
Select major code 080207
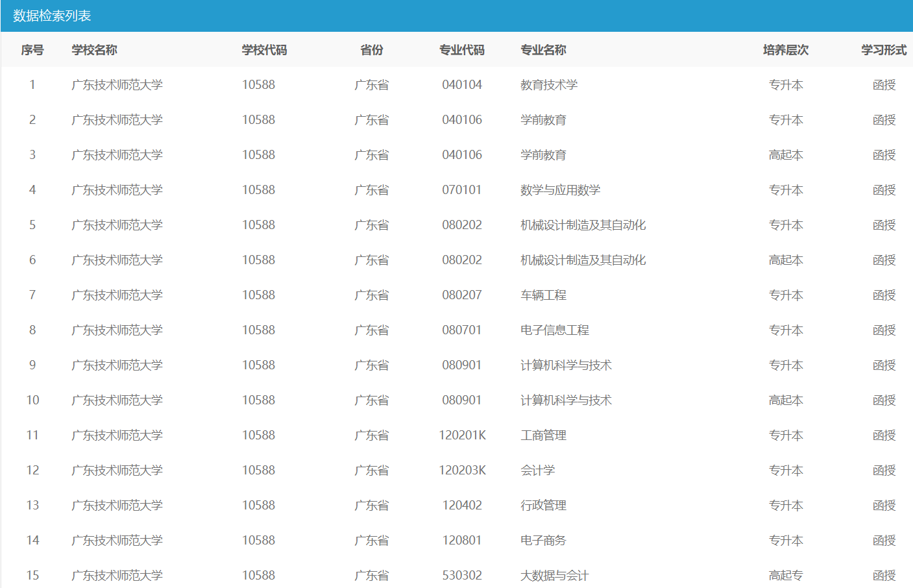point(462,295)
